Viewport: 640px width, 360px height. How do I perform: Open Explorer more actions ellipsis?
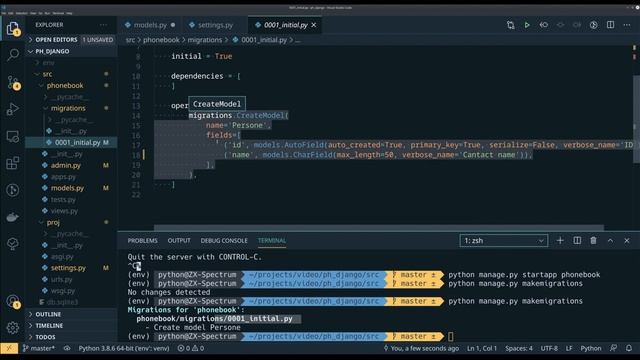point(103,25)
